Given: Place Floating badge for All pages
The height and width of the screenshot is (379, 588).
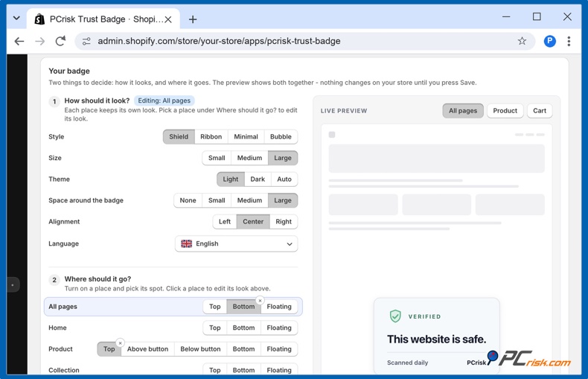Looking at the screenshot, I should coord(279,307).
